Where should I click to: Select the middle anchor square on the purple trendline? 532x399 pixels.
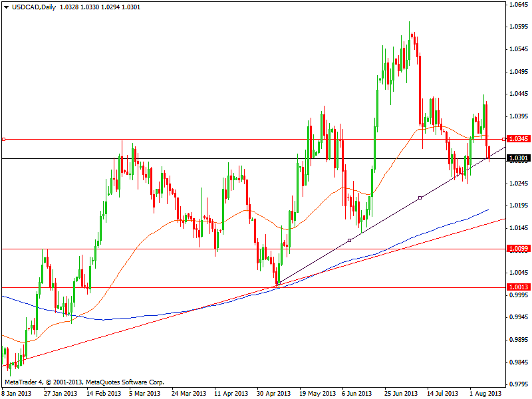[350, 240]
